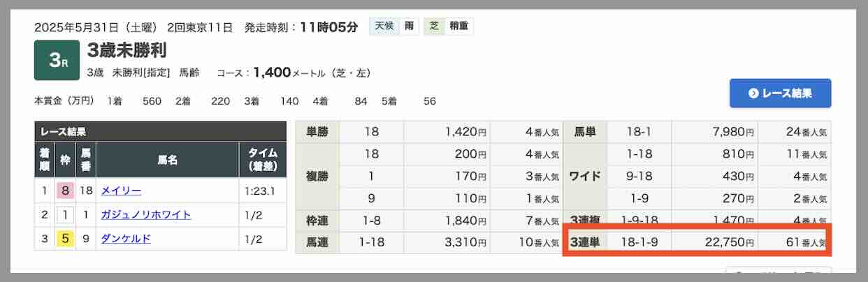
Task: Click the 馬名 column header
Action: 167,160
